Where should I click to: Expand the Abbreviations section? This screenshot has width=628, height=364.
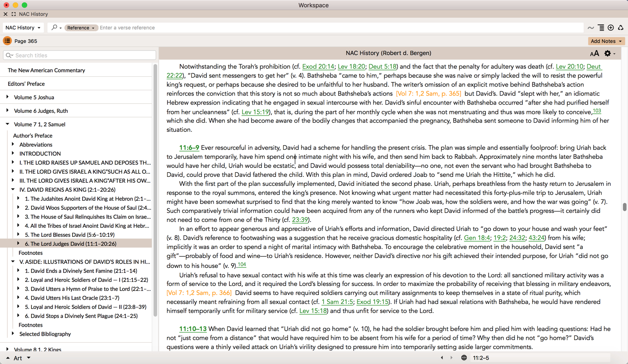pos(13,144)
